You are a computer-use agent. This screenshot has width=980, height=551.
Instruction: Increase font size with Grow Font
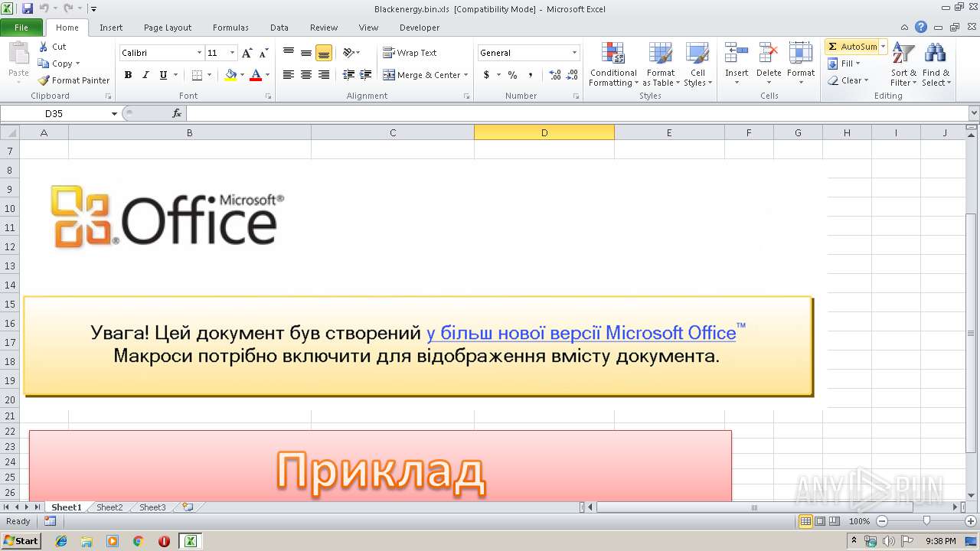247,53
